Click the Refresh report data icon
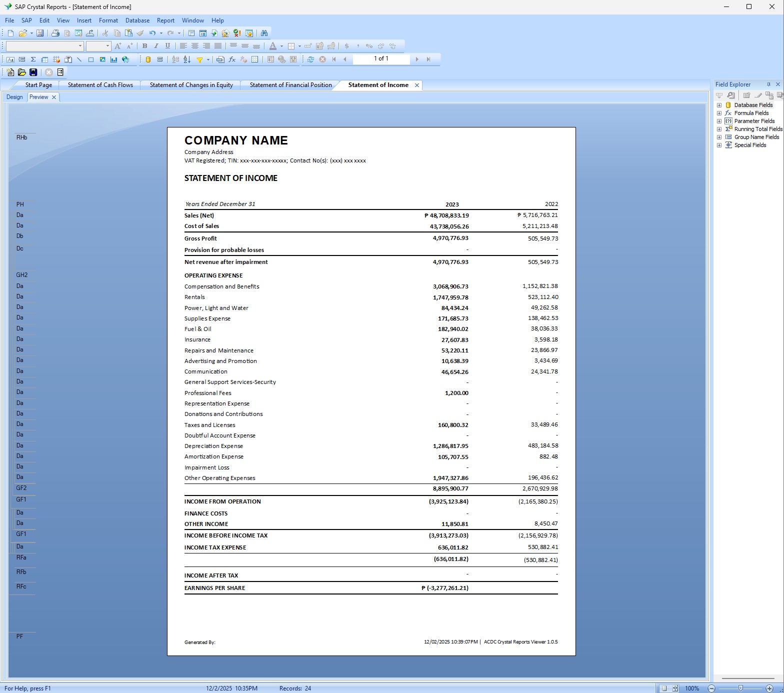 click(310, 59)
